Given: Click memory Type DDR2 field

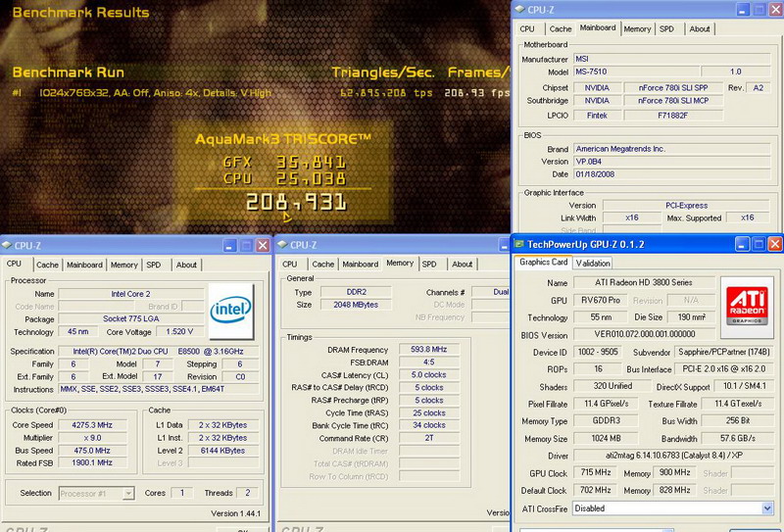Looking at the screenshot, I should tap(356, 292).
